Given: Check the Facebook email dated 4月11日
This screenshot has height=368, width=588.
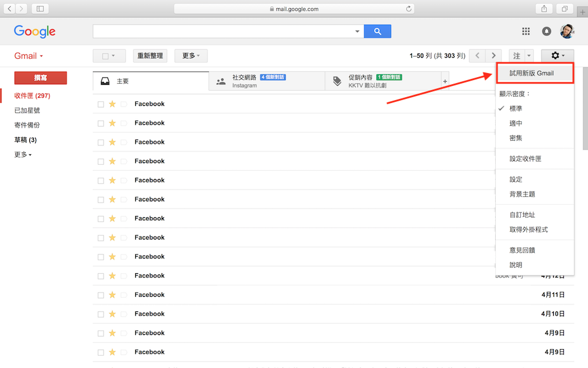Looking at the screenshot, I should point(101,295).
